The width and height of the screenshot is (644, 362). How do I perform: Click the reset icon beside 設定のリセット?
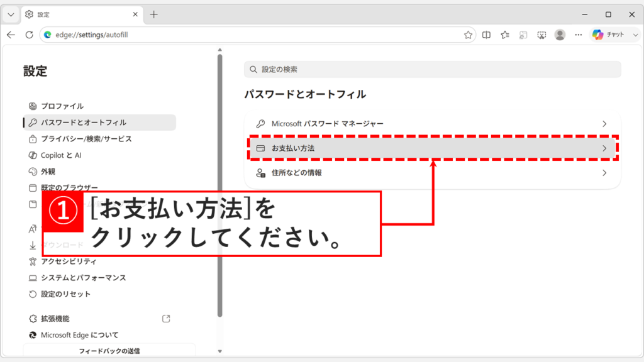33,294
